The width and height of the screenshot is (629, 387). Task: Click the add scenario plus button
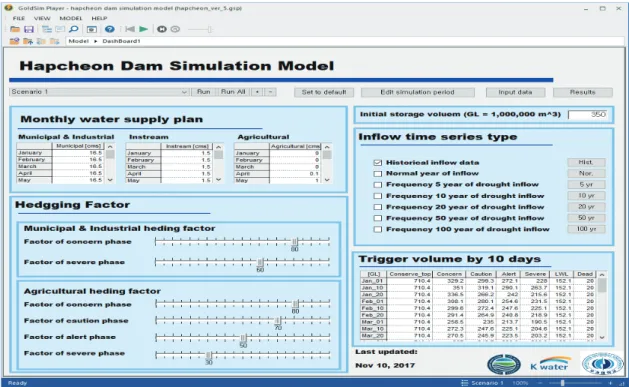point(257,92)
